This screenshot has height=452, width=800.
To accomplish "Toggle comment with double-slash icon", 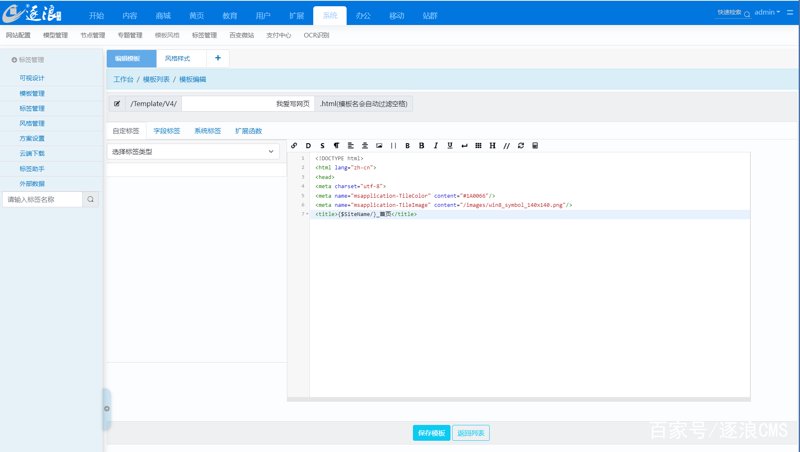I will (x=507, y=145).
